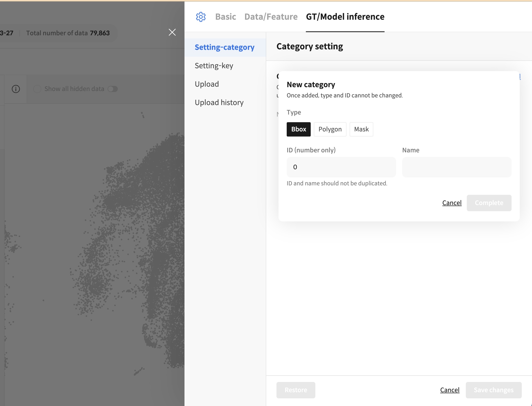Click the info circle icon
532x406 pixels.
point(16,89)
